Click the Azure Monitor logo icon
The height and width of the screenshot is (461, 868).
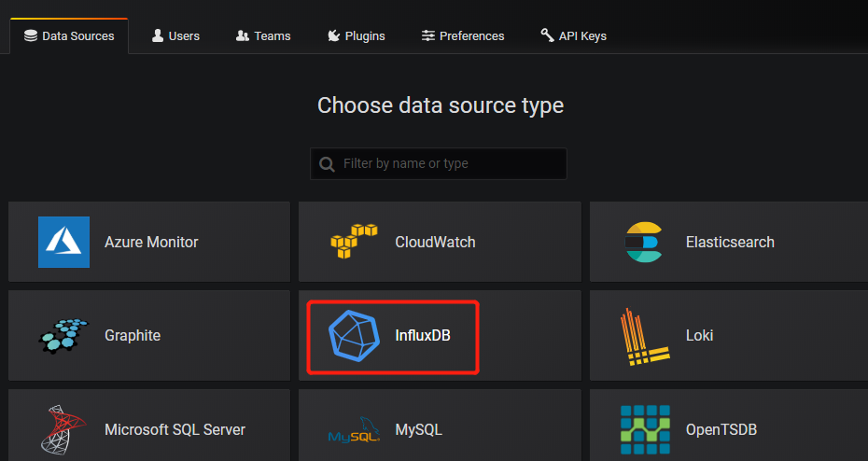[63, 242]
